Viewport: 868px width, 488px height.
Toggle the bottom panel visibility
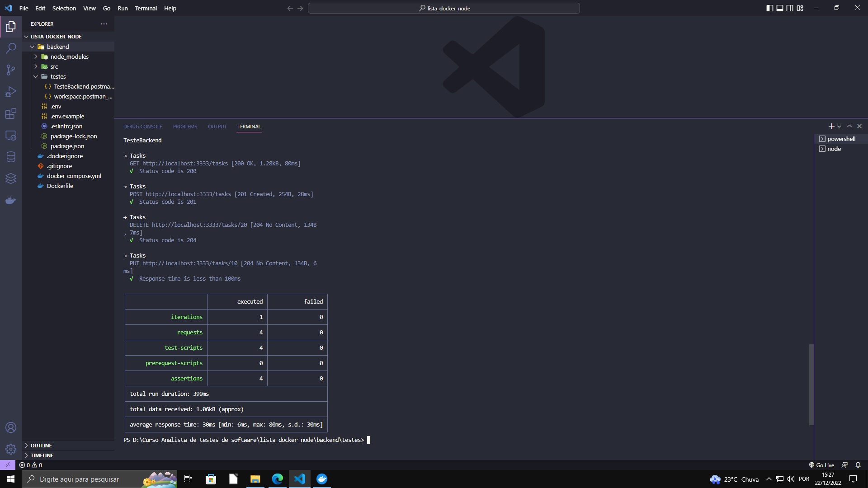click(x=779, y=8)
